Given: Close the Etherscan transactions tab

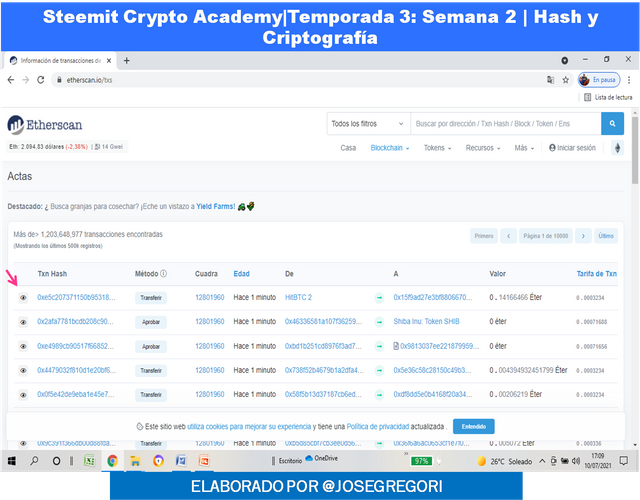Looking at the screenshot, I should pos(109,61).
